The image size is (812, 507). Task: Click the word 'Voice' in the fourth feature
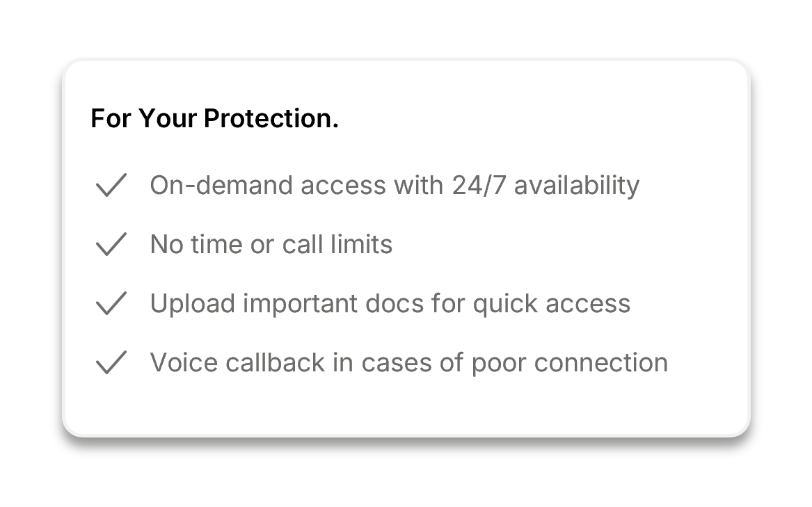coord(177,363)
